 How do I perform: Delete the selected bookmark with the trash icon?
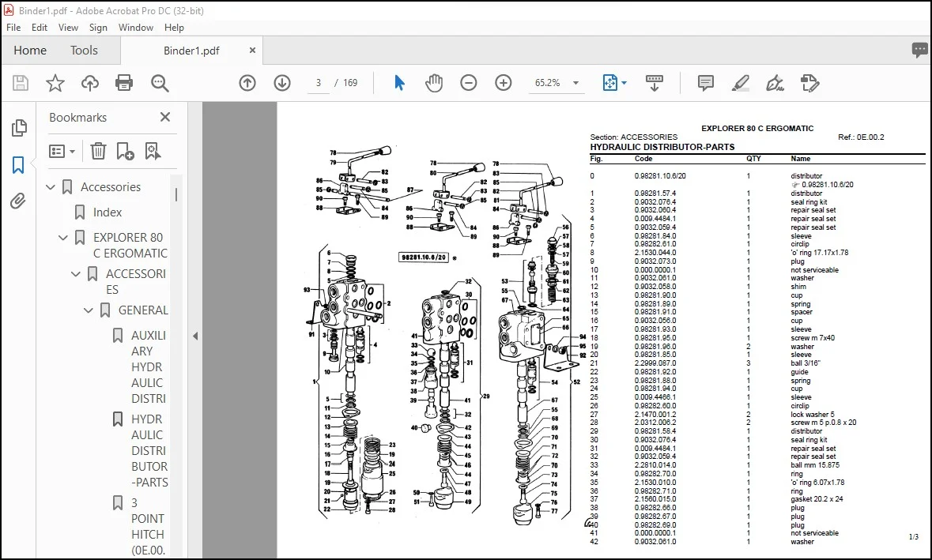pos(98,152)
